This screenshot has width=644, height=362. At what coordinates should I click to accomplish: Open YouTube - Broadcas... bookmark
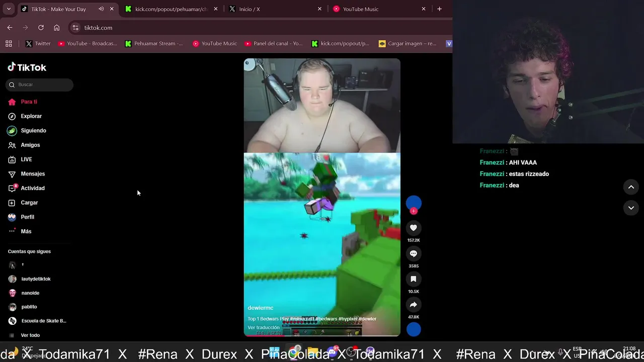pos(88,44)
